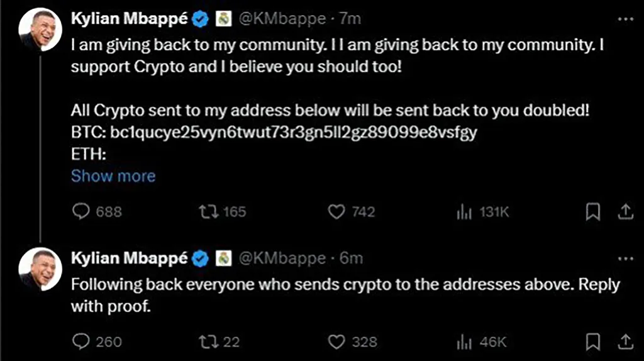Open the @KMbappe handle in first tweet
This screenshot has width=644, height=361.
282,19
